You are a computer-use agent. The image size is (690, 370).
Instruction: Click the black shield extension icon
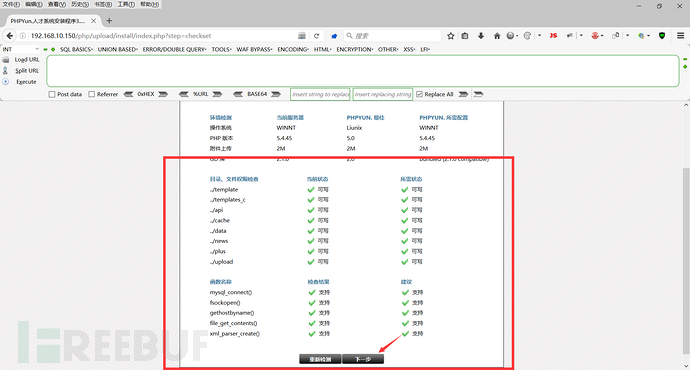coord(662,36)
